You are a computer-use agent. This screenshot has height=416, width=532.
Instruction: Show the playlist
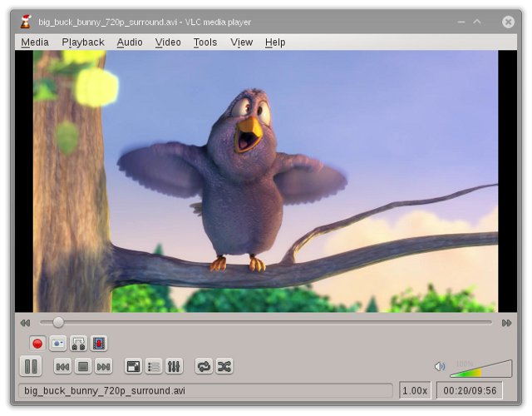(x=154, y=366)
